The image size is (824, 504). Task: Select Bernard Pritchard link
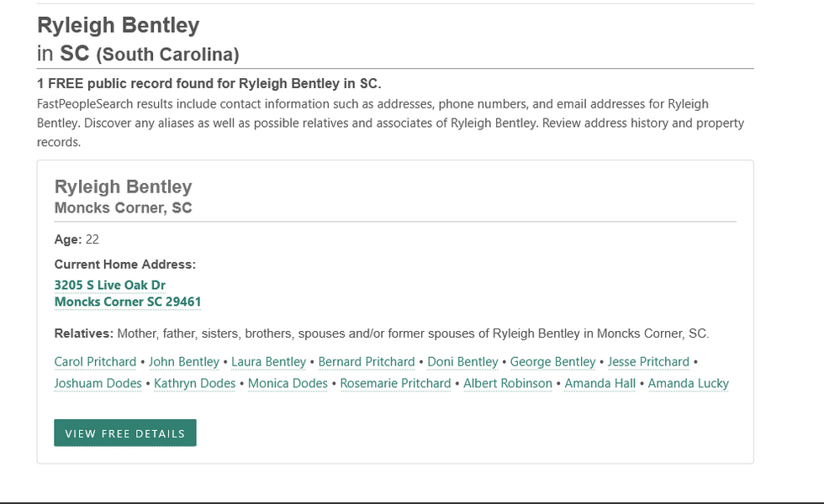tap(367, 362)
